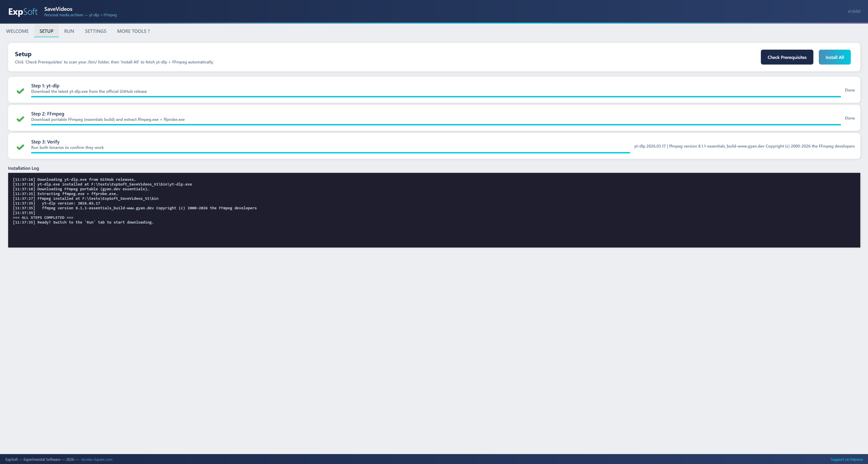Click the Install All button
Image resolution: width=868 pixels, height=464 pixels.
coord(835,57)
